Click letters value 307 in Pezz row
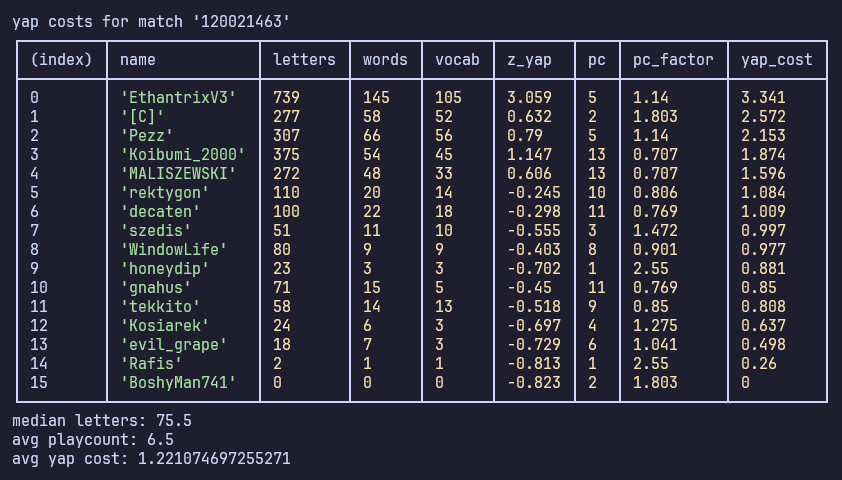The width and height of the screenshot is (842, 480). point(286,135)
